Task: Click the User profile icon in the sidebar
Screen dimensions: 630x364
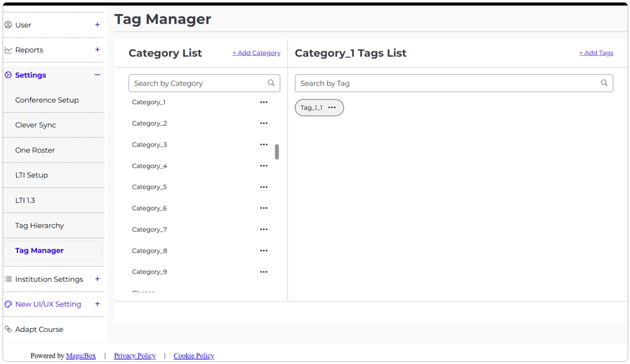Action: [8, 25]
